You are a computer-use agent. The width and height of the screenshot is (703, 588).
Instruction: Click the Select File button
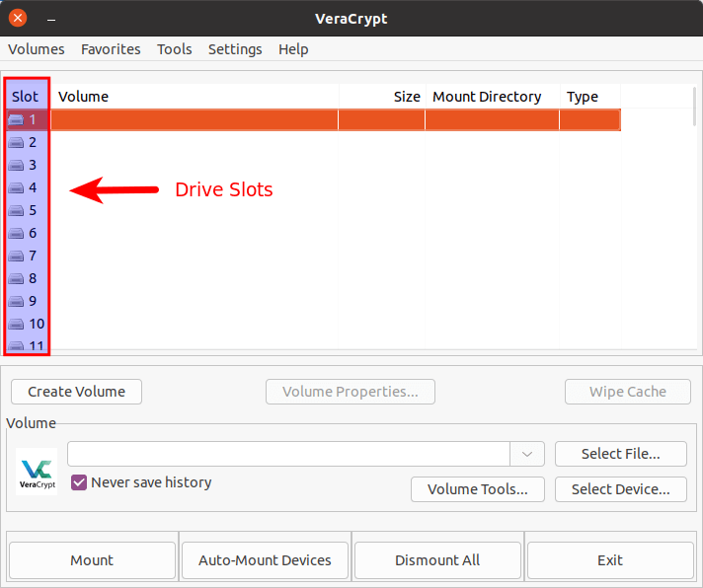pos(620,454)
